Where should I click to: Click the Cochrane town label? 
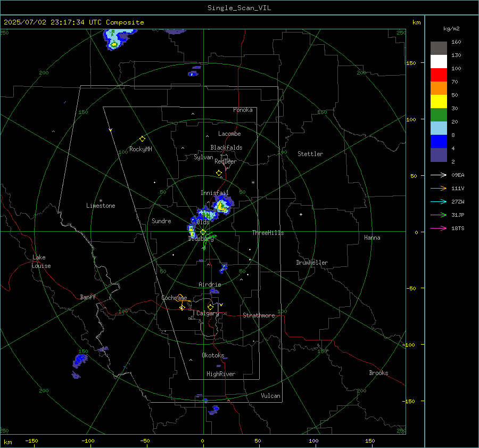click(x=174, y=298)
